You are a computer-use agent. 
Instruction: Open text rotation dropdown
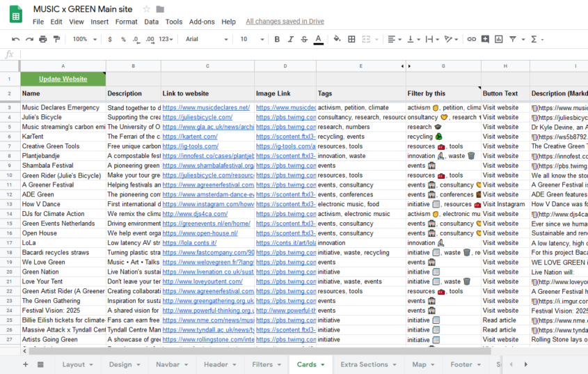[x=451, y=39]
